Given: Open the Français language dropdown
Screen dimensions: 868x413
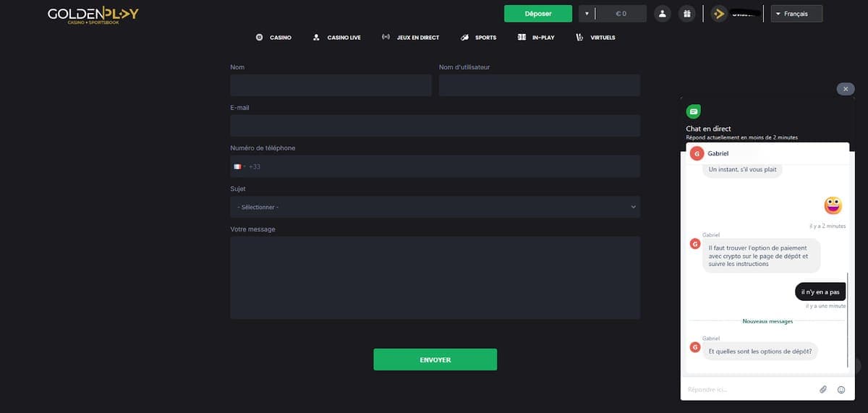Looking at the screenshot, I should (796, 14).
